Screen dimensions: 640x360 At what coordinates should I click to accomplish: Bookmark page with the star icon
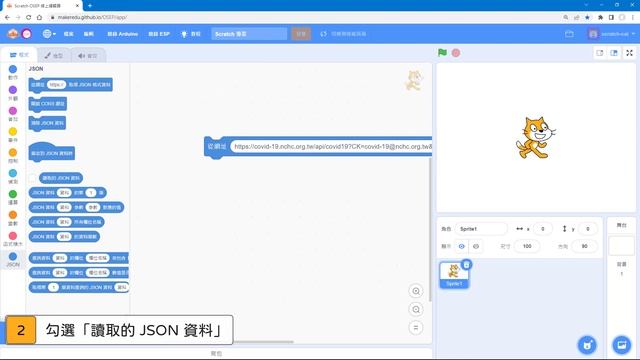(587, 17)
